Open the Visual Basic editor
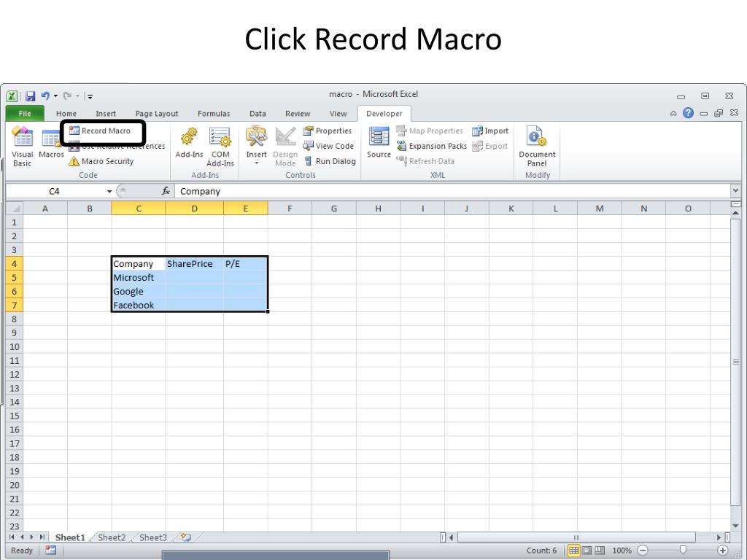Image resolution: width=747 pixels, height=560 pixels. (22, 146)
